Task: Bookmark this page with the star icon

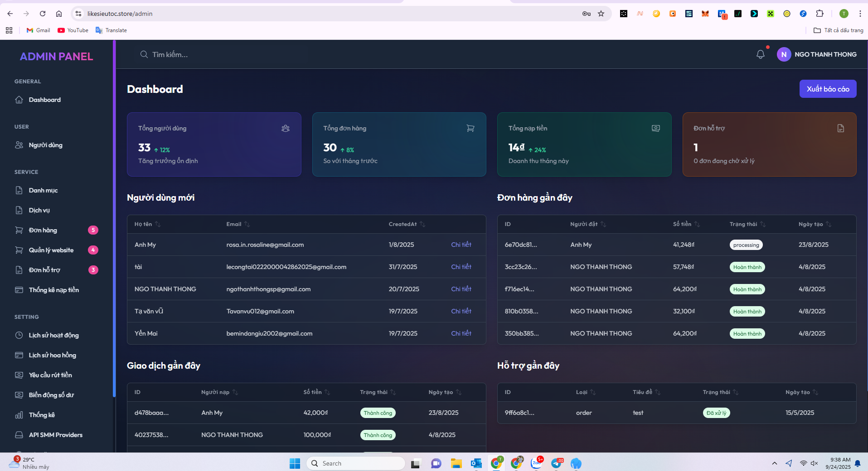Action: (601, 14)
